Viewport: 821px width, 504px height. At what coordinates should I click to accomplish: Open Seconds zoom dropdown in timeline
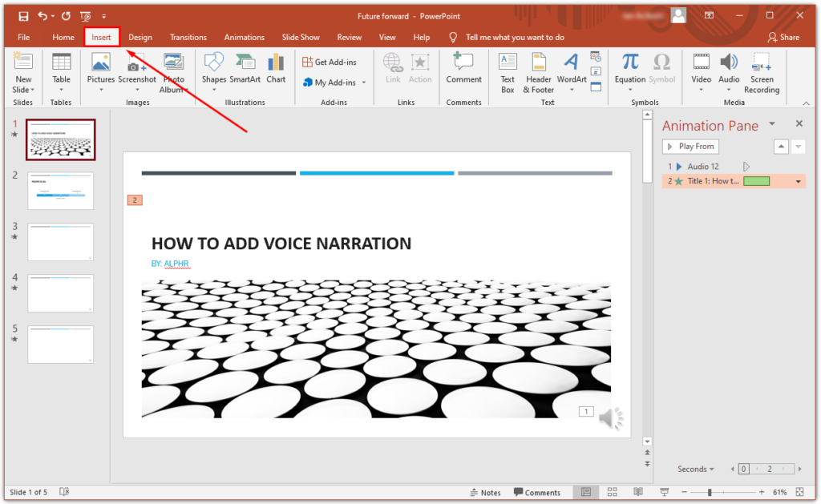695,469
